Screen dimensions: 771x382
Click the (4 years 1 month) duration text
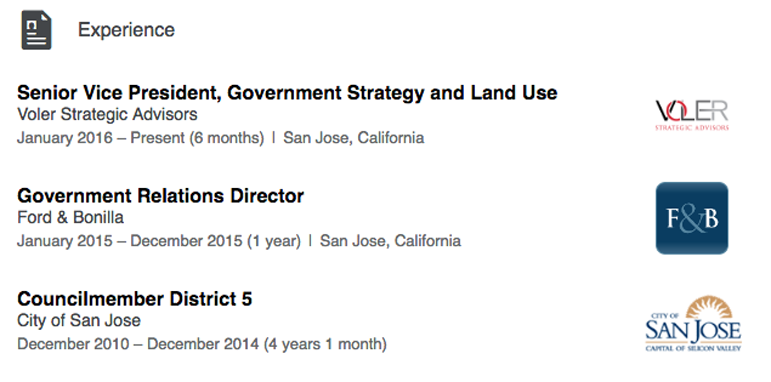tap(325, 344)
